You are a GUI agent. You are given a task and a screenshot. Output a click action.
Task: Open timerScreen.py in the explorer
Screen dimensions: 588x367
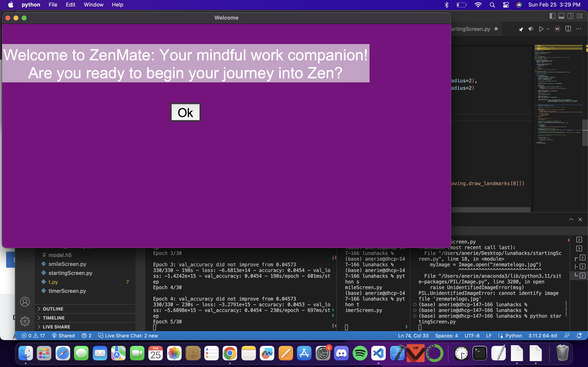coord(67,291)
